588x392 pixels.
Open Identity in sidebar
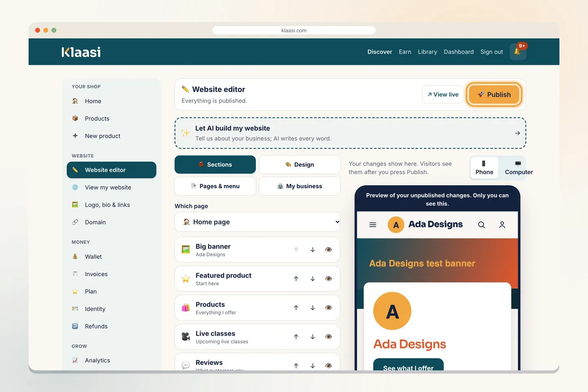(111, 309)
